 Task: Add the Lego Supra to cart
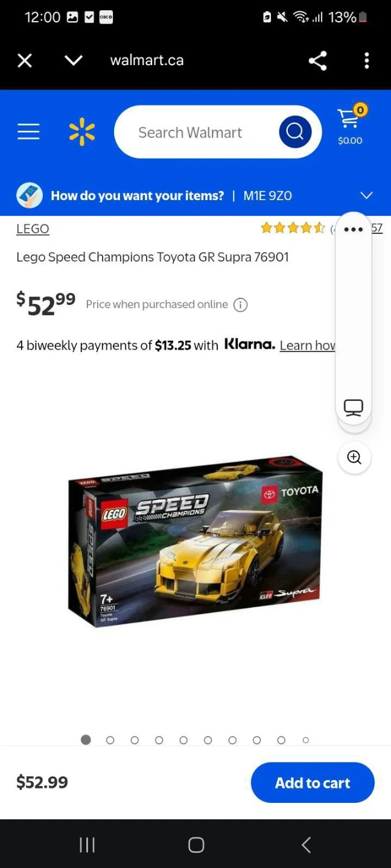pyautogui.click(x=313, y=782)
